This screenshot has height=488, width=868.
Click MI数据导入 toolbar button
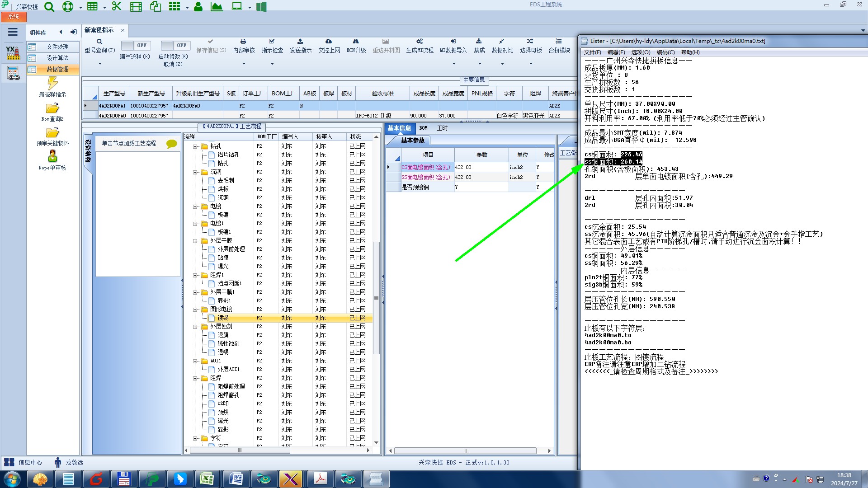tap(453, 46)
